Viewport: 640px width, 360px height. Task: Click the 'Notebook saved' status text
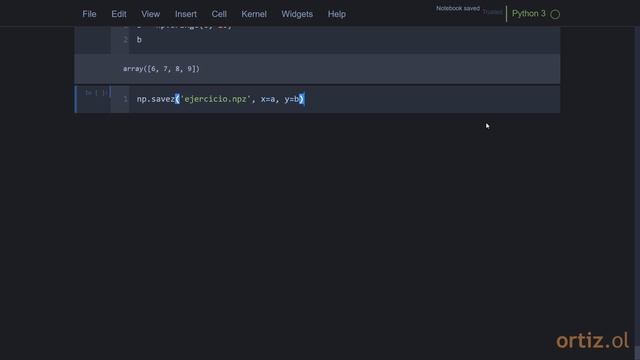point(458,8)
